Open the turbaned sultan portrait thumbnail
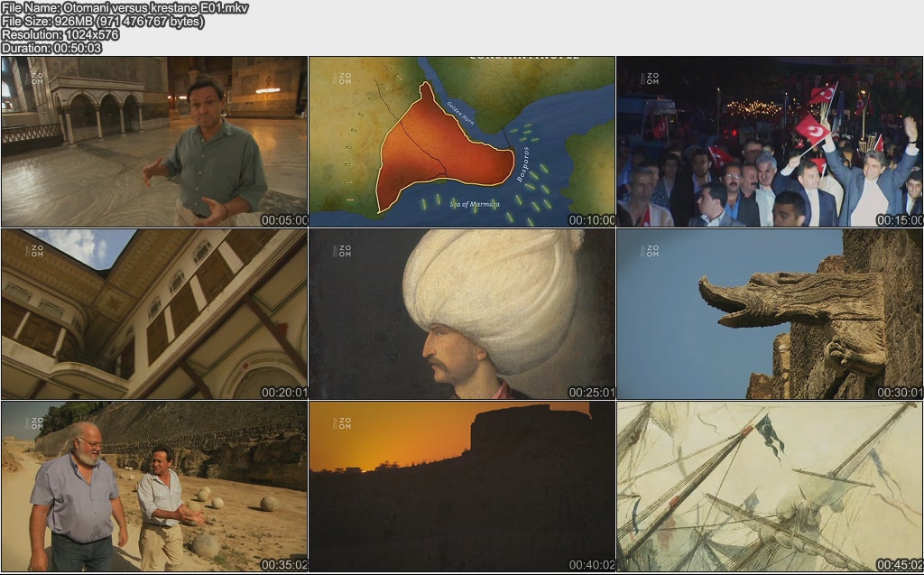 tap(461, 313)
